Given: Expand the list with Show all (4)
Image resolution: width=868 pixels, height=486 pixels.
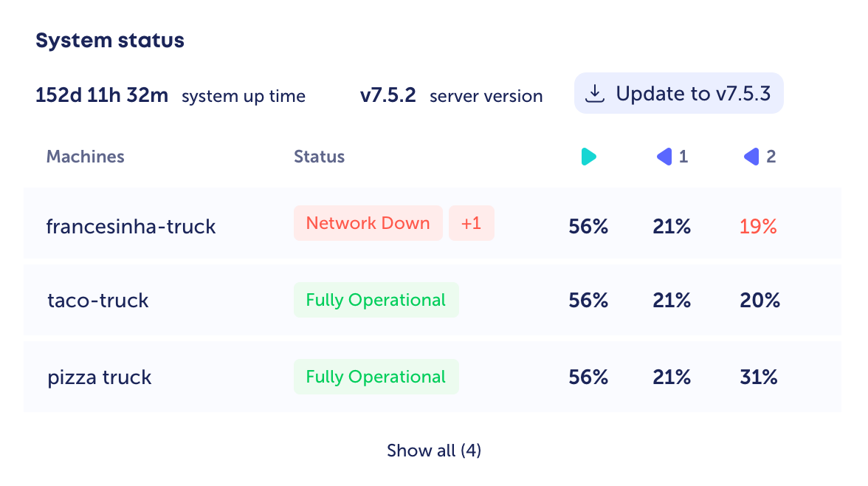Looking at the screenshot, I should (x=433, y=451).
